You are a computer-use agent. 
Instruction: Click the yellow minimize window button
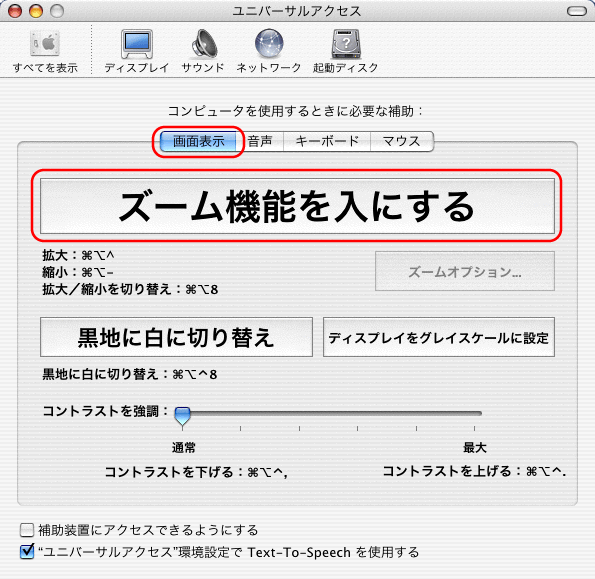pyautogui.click(x=36, y=11)
